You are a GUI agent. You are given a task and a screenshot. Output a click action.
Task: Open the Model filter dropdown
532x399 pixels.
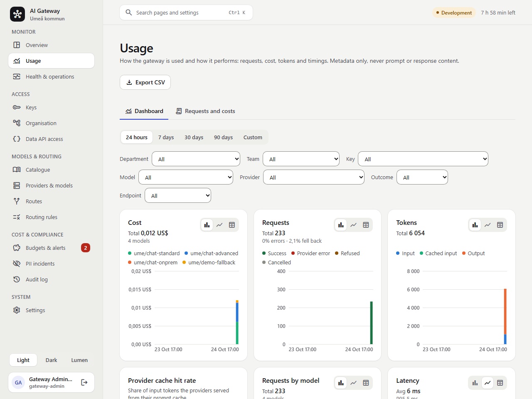click(186, 177)
